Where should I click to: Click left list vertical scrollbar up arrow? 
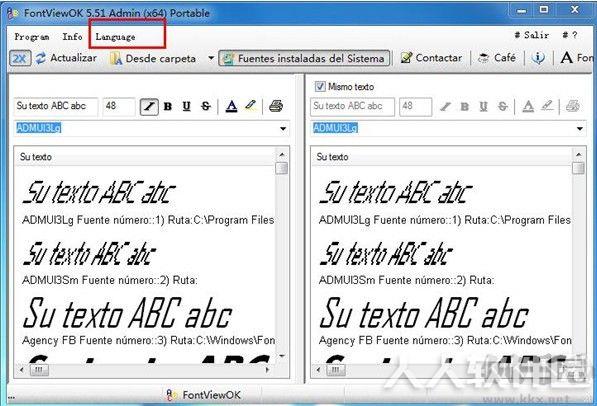282,155
